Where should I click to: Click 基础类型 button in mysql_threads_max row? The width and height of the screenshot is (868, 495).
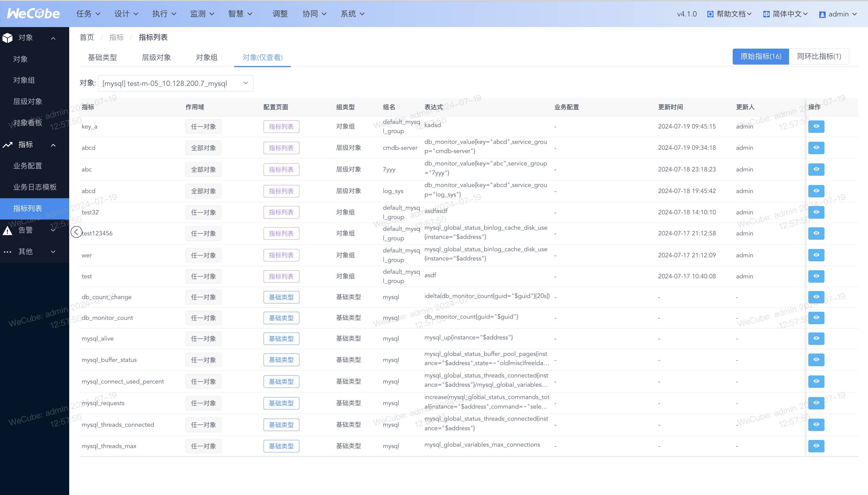[x=281, y=446]
